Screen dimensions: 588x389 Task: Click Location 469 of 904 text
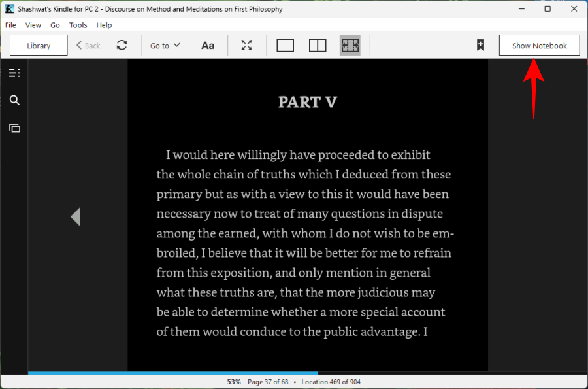pyautogui.click(x=331, y=382)
